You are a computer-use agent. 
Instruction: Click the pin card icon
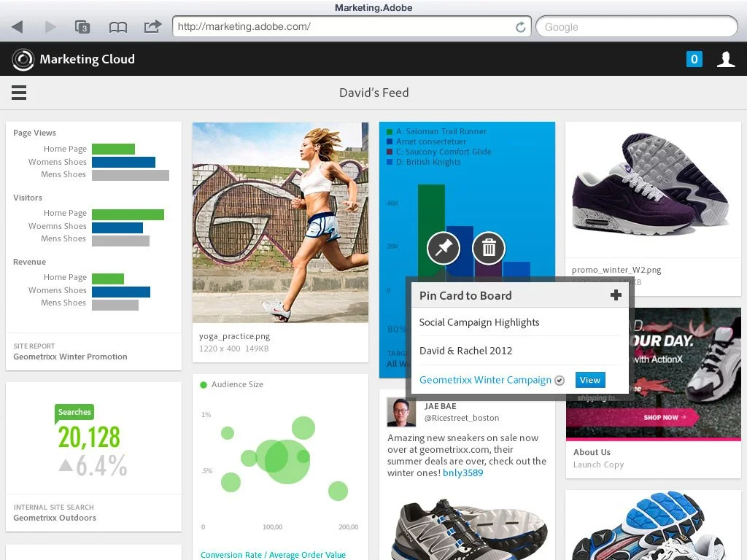tap(444, 248)
